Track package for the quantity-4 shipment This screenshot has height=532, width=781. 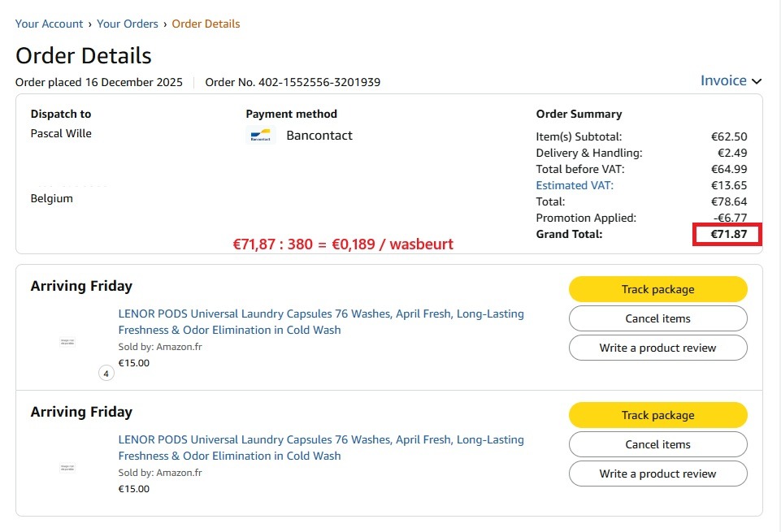[657, 289]
